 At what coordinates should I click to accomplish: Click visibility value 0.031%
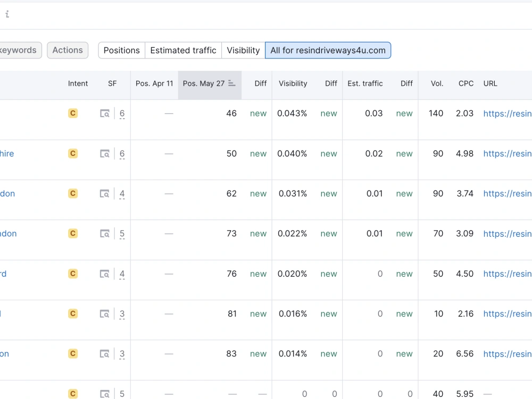(293, 194)
